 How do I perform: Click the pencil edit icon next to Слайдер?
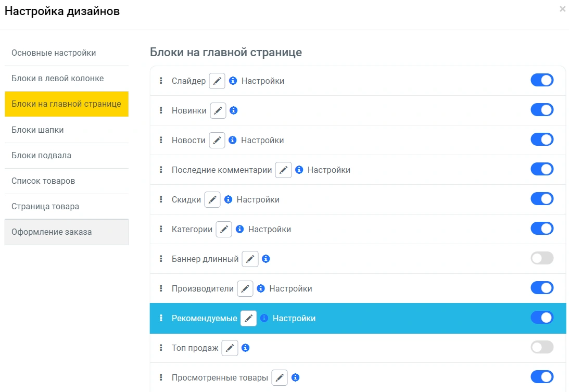coord(217,81)
